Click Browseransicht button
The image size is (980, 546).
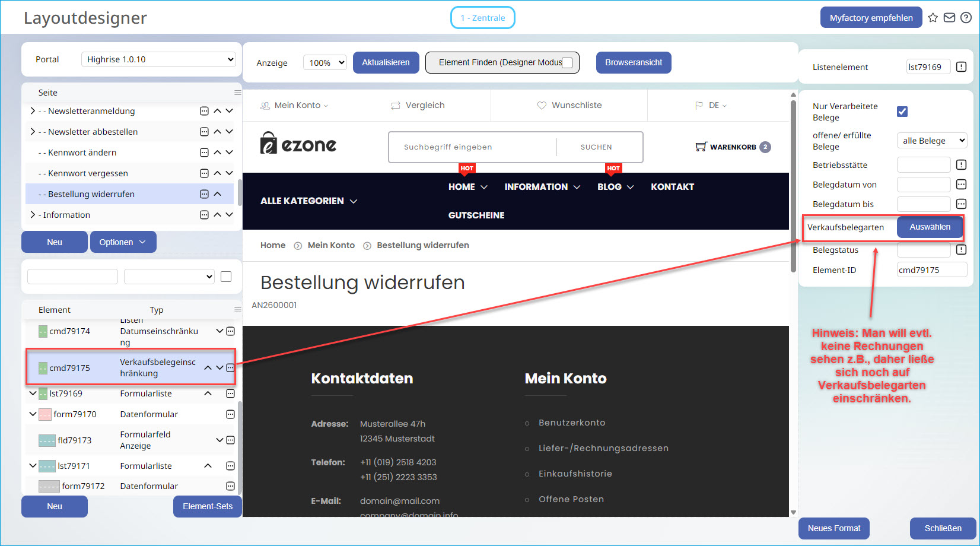(634, 62)
